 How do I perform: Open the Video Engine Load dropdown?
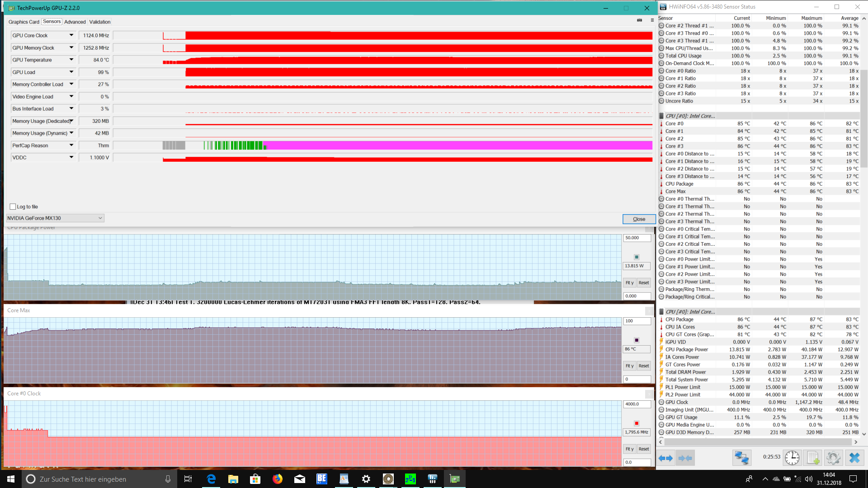[x=71, y=96]
